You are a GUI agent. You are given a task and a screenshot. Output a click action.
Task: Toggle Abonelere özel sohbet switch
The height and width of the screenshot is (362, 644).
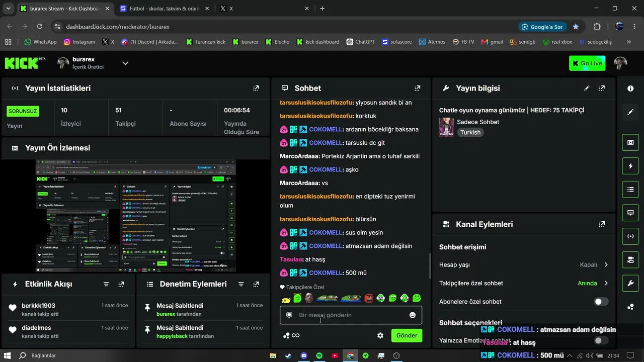coord(601,302)
